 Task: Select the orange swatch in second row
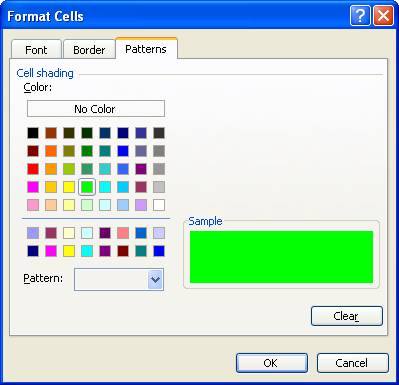pyautogui.click(x=51, y=151)
